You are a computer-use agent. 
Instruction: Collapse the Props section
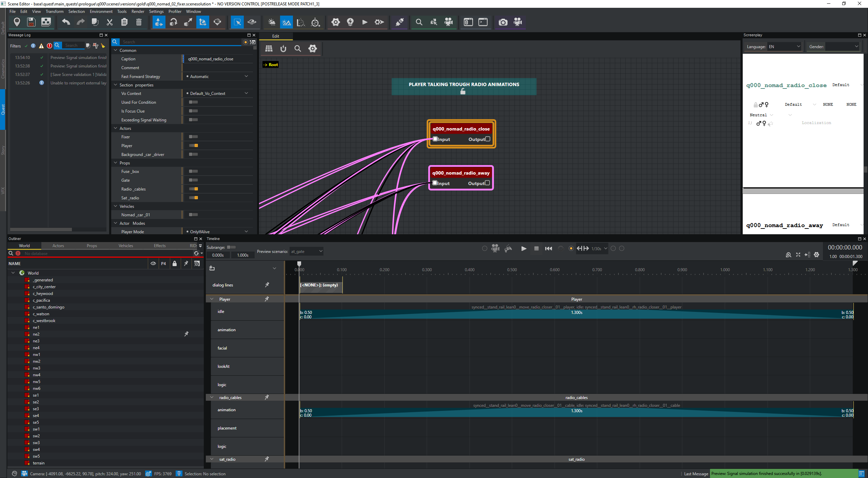pyautogui.click(x=116, y=163)
